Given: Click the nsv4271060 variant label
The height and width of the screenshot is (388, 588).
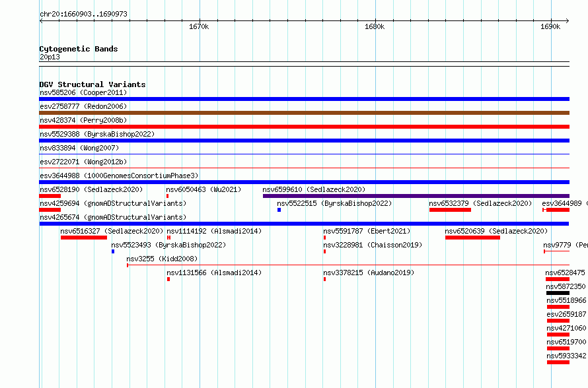Looking at the screenshot, I should [x=566, y=328].
